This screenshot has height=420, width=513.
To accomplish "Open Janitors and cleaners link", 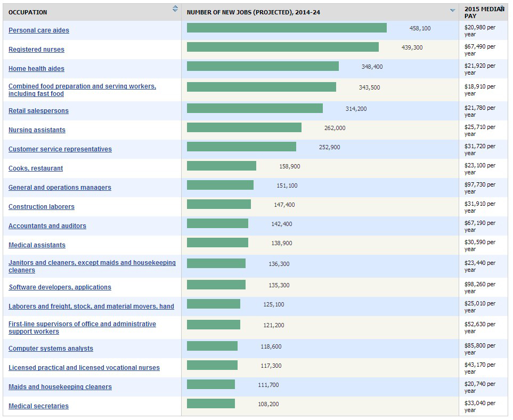I will (92, 266).
